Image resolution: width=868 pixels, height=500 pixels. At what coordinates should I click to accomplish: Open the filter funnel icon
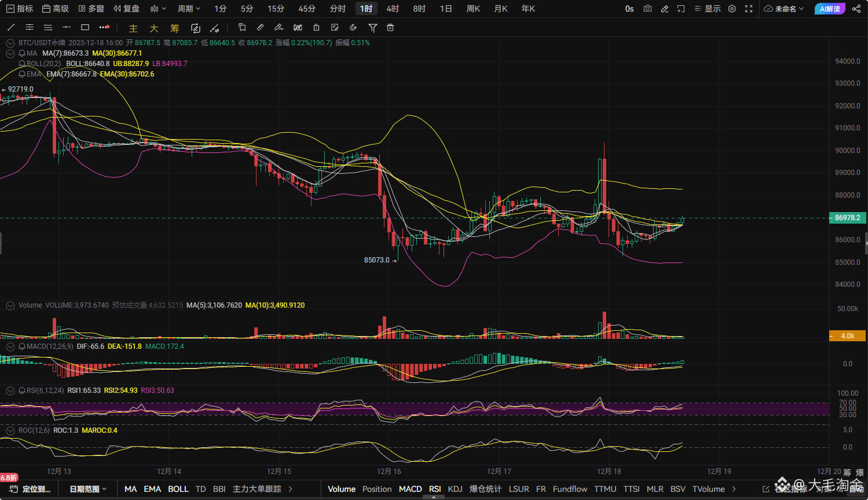point(373,27)
